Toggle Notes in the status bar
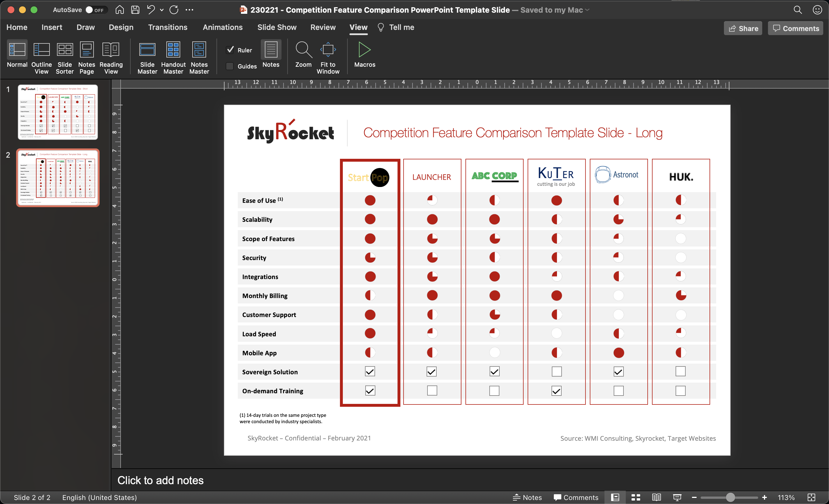829x504 pixels. point(527,497)
